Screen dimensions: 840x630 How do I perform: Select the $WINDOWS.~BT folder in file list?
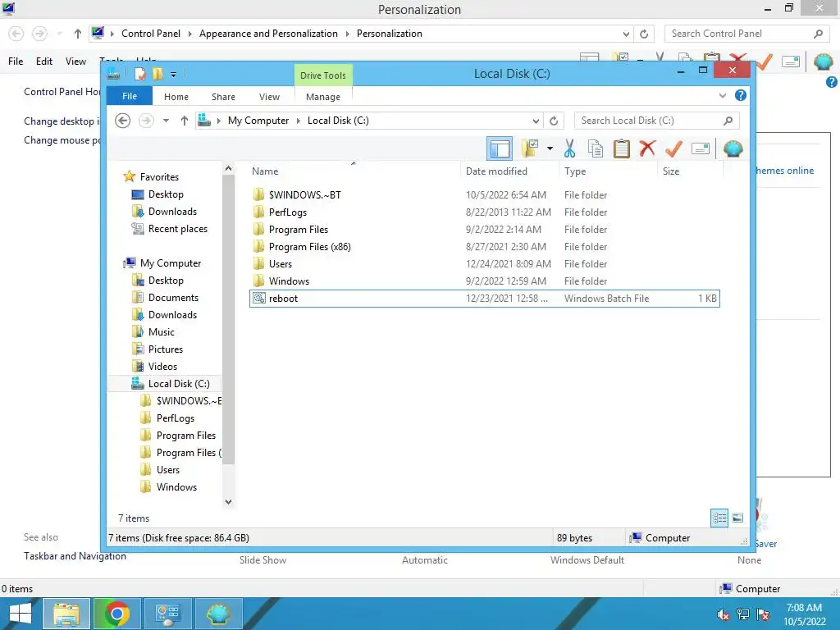coord(485,195)
